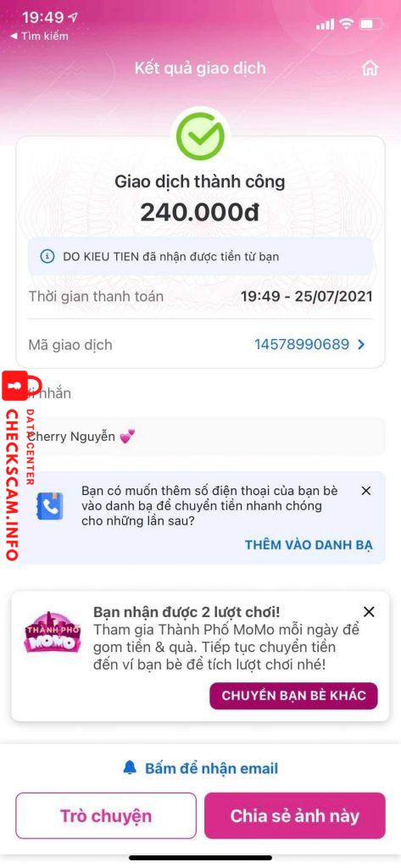This screenshot has height=868, width=401.
Task: Go back to Tìm kiếm
Action: (x=39, y=36)
